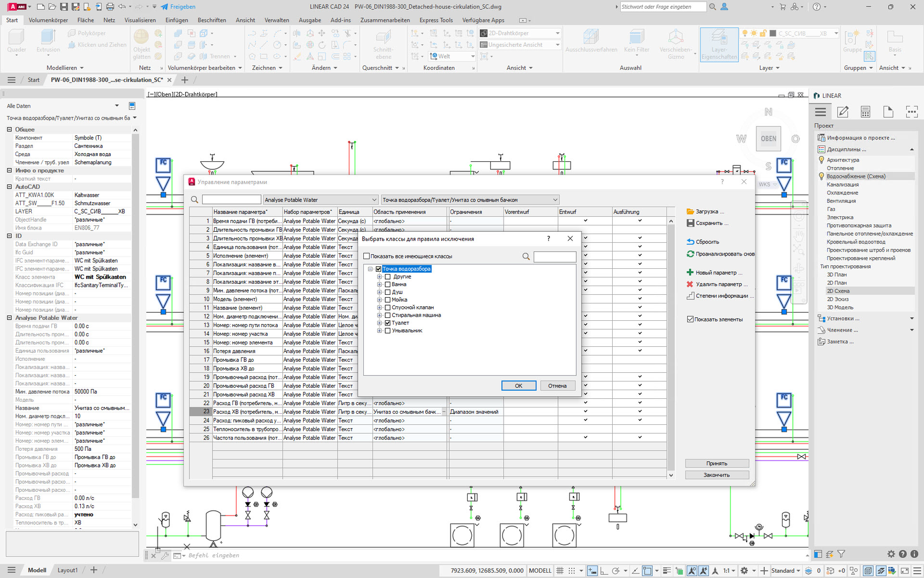924x578 pixels.
Task: Click the red X Удалить параметр icon
Action: (690, 284)
